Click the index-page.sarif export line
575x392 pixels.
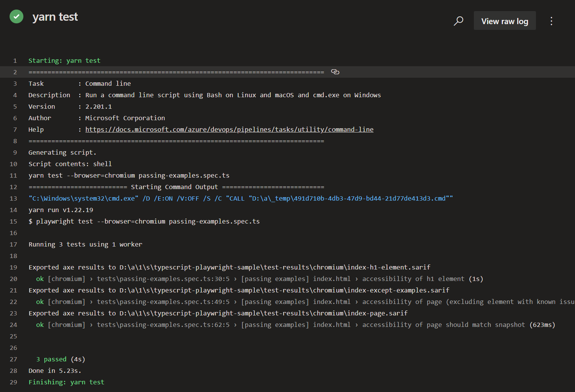coord(218,313)
